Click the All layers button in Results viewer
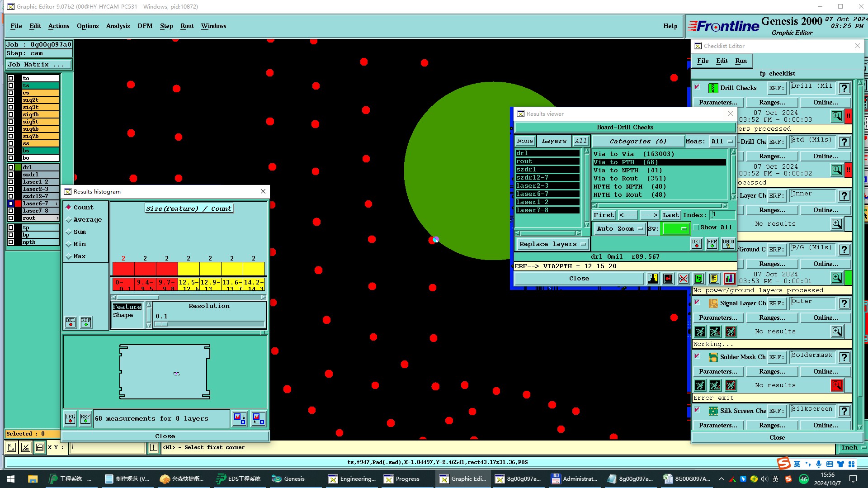 [x=581, y=141]
